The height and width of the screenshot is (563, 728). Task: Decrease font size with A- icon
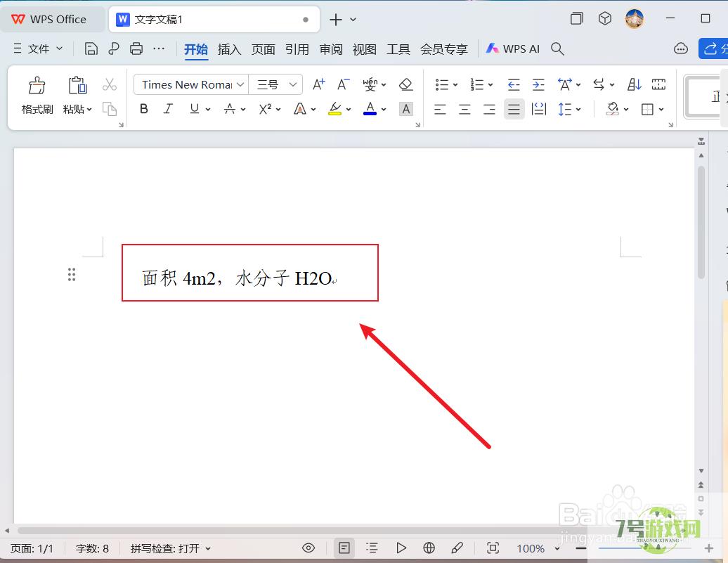click(343, 84)
